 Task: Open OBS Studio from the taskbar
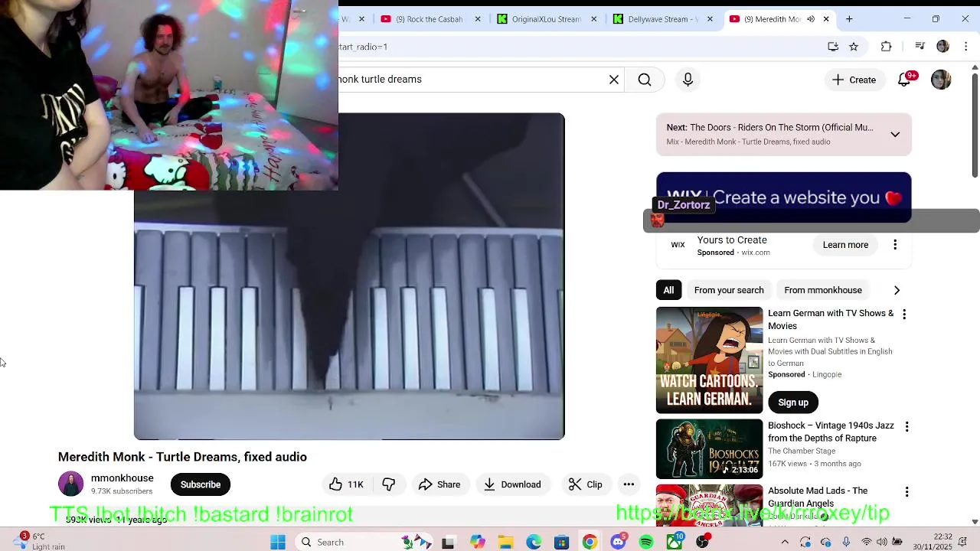click(x=702, y=542)
